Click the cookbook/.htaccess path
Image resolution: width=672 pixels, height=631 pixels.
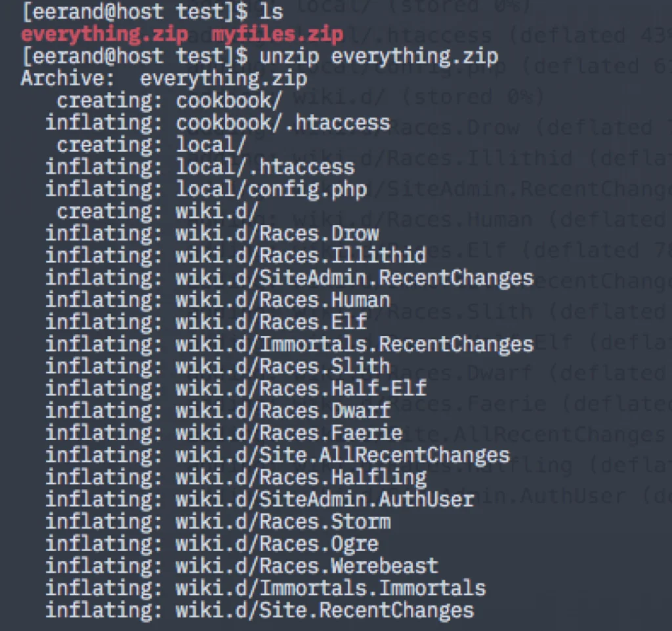(x=283, y=123)
